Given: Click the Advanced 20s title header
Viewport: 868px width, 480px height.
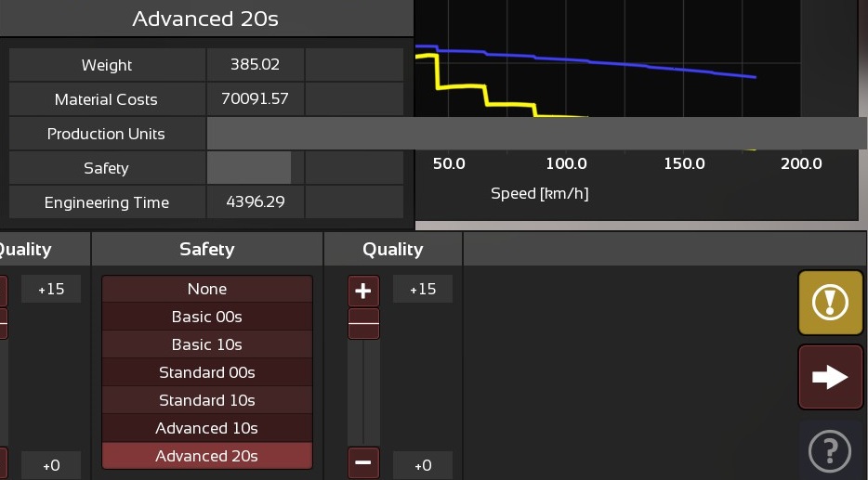Looking at the screenshot, I should pyautogui.click(x=205, y=19).
